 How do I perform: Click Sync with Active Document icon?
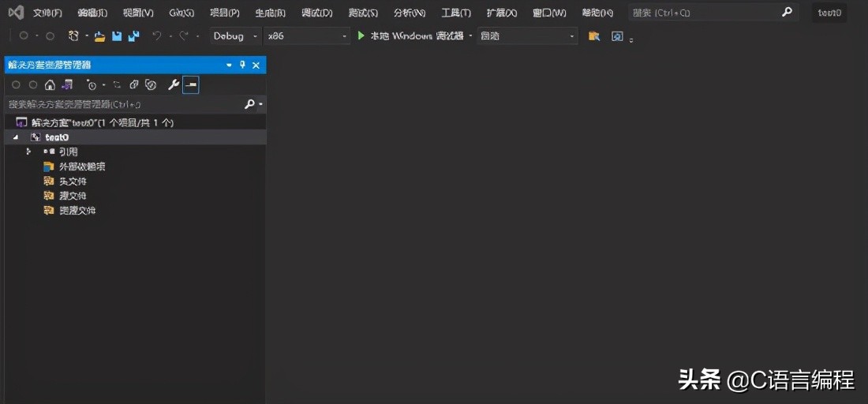pyautogui.click(x=118, y=84)
